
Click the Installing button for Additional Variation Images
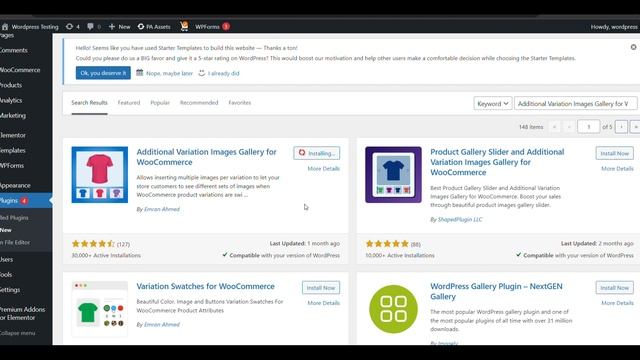[317, 153]
